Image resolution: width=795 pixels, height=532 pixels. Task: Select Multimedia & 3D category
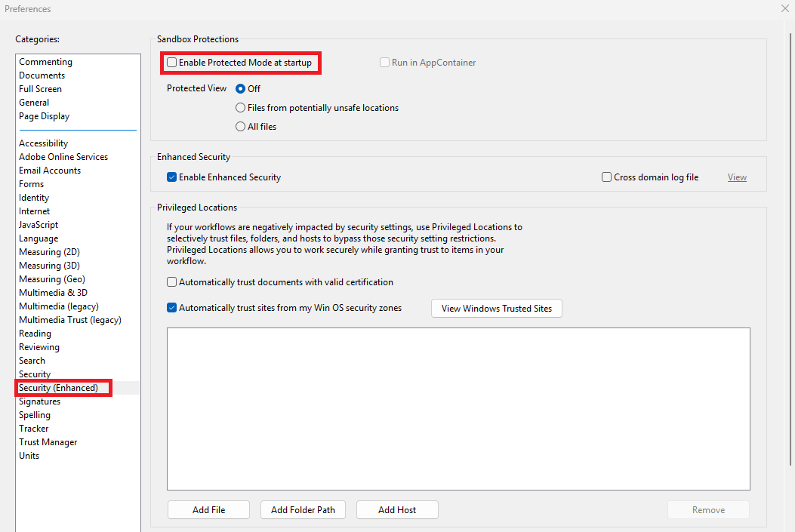(54, 292)
